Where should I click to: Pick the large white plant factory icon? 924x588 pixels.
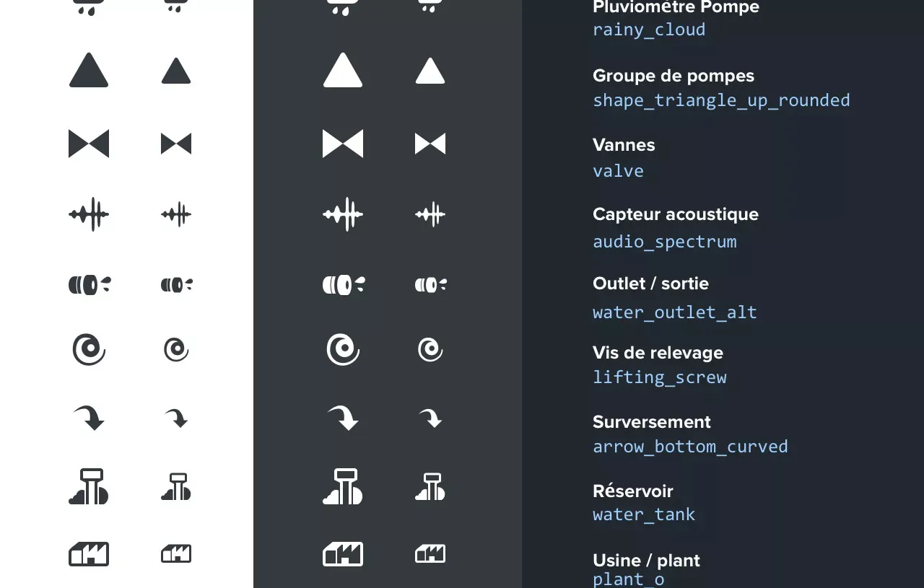pyautogui.click(x=343, y=554)
